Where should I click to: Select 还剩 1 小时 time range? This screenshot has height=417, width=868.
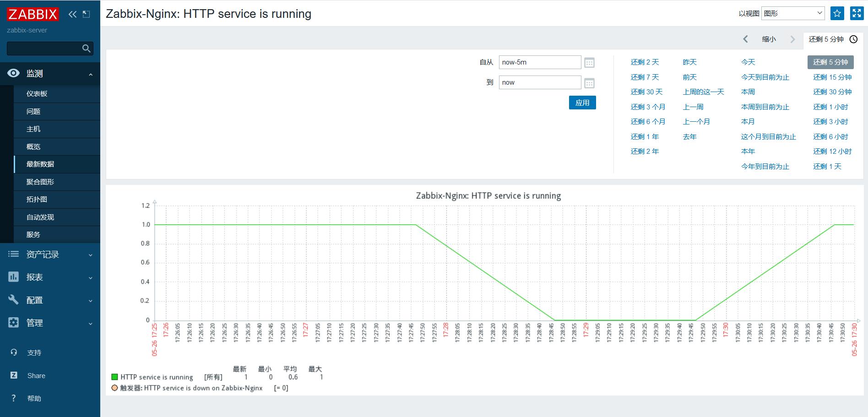(x=830, y=107)
